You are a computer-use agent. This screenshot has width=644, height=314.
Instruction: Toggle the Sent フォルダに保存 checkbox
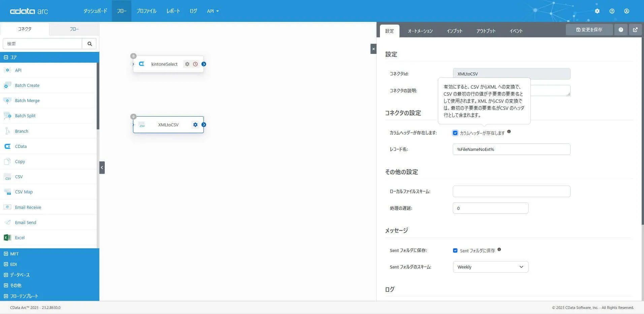point(455,250)
